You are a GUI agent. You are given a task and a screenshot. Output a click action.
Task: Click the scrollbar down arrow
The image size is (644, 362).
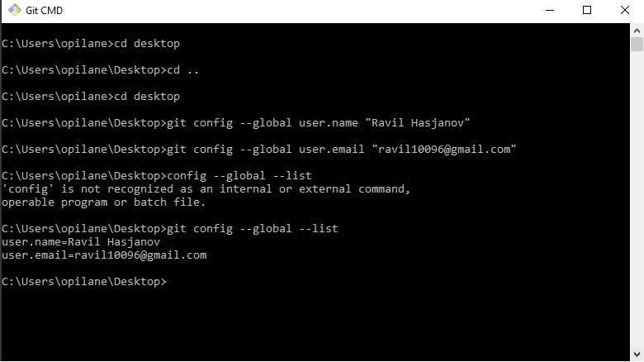click(637, 355)
